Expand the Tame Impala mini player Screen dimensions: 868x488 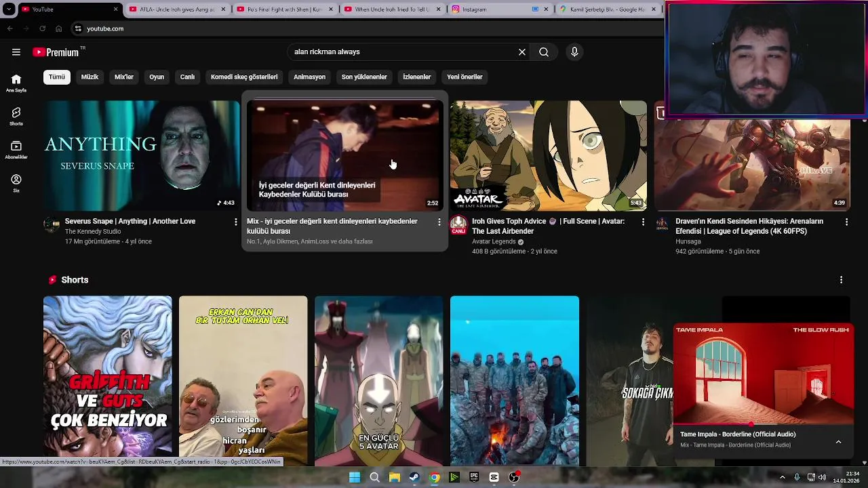pos(838,442)
